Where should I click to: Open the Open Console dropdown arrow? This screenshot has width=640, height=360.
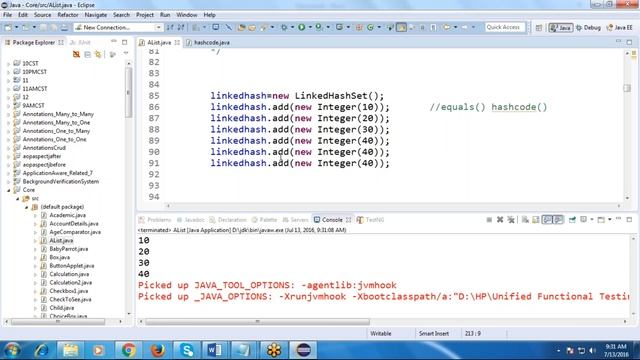609,220
